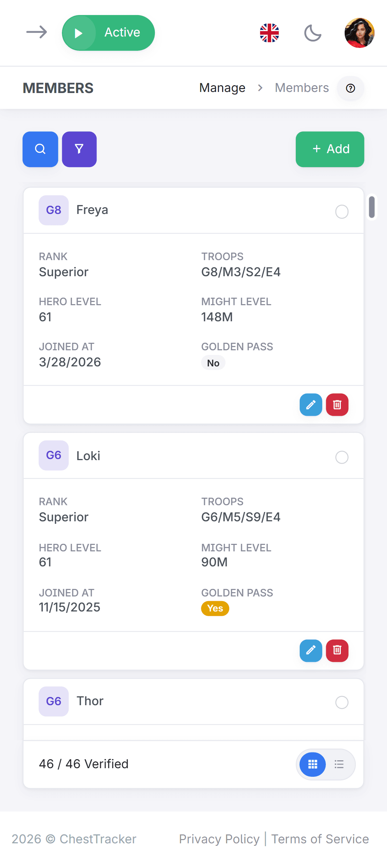Click might level 90M
Screen dimensions: 387x868
[x=214, y=562]
